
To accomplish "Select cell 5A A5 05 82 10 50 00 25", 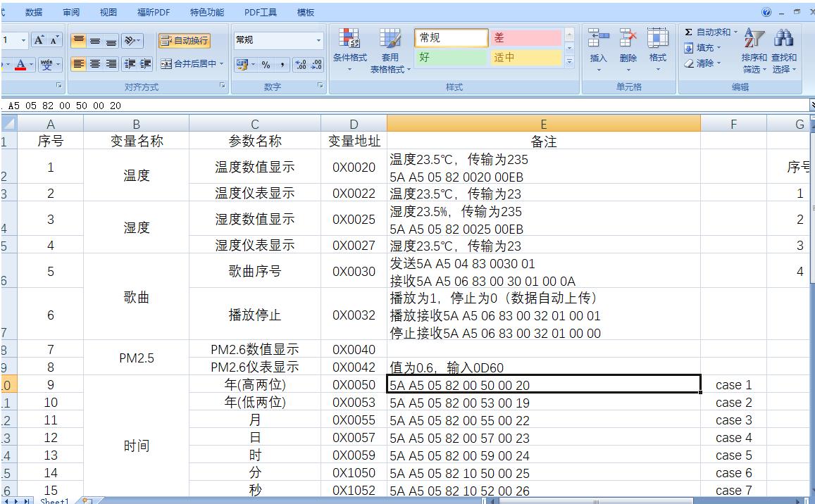I will [x=544, y=473].
